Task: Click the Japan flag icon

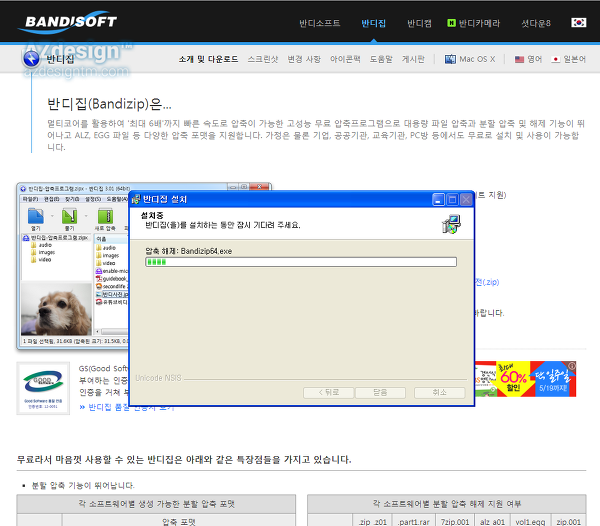Action: [x=555, y=59]
